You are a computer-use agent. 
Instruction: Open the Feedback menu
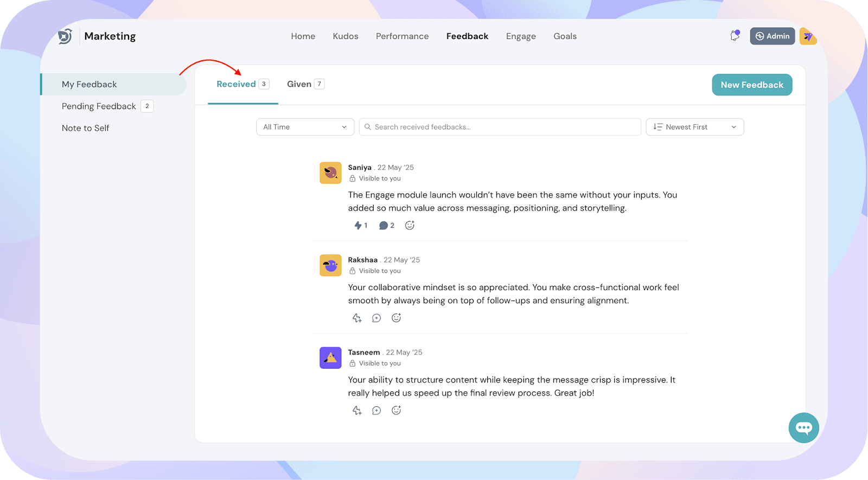[467, 36]
